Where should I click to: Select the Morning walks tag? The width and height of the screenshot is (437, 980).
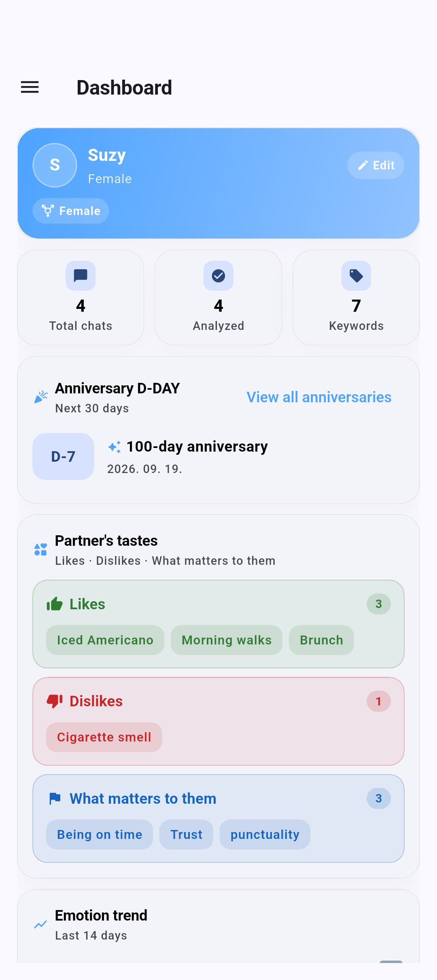(x=227, y=640)
